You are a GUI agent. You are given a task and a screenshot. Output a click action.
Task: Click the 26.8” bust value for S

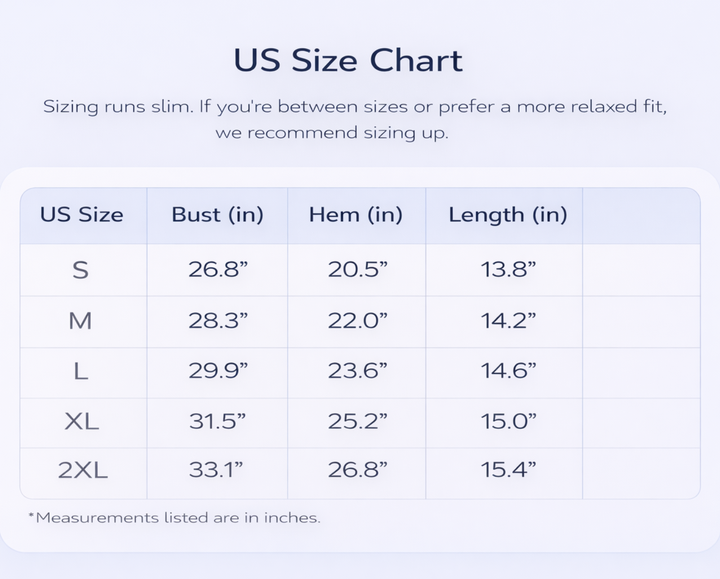point(218,269)
